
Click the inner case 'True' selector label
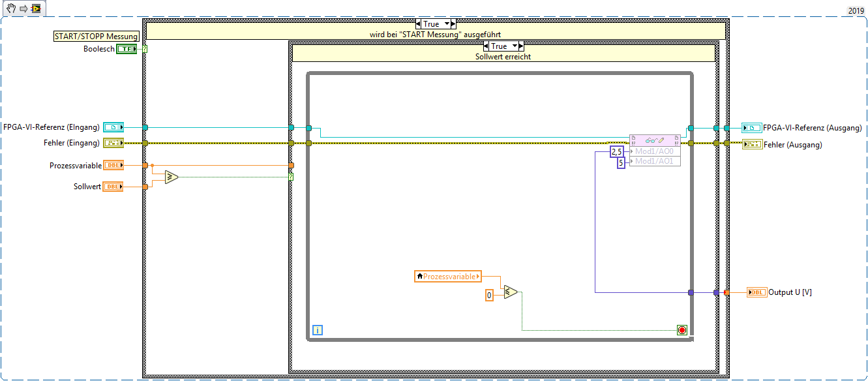pyautogui.click(x=500, y=46)
